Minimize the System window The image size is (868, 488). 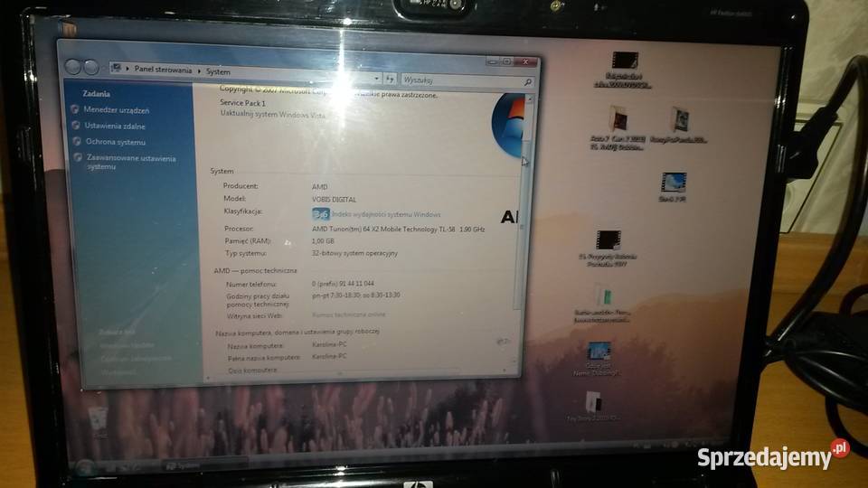pyautogui.click(x=492, y=61)
